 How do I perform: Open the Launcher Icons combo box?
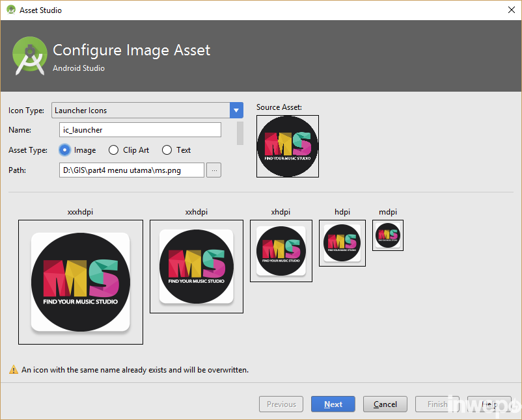(x=141, y=111)
